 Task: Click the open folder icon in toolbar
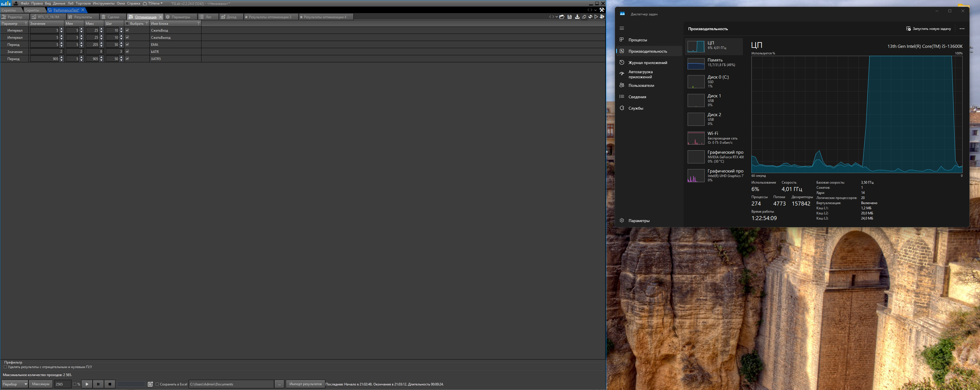click(x=562, y=17)
